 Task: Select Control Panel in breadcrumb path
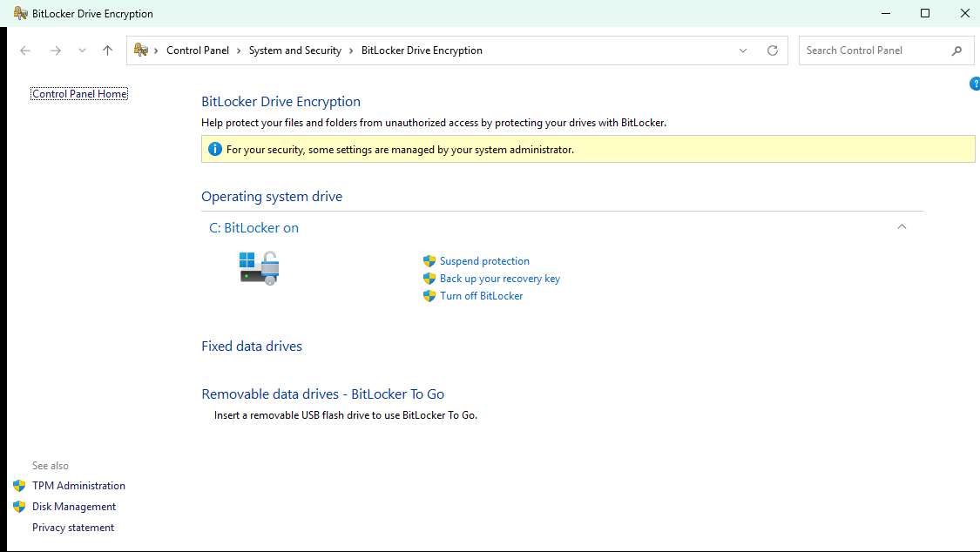(x=198, y=50)
